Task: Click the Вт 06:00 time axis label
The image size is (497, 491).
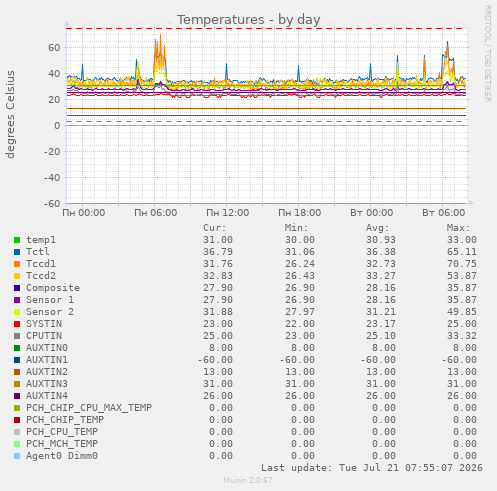Action: (444, 213)
